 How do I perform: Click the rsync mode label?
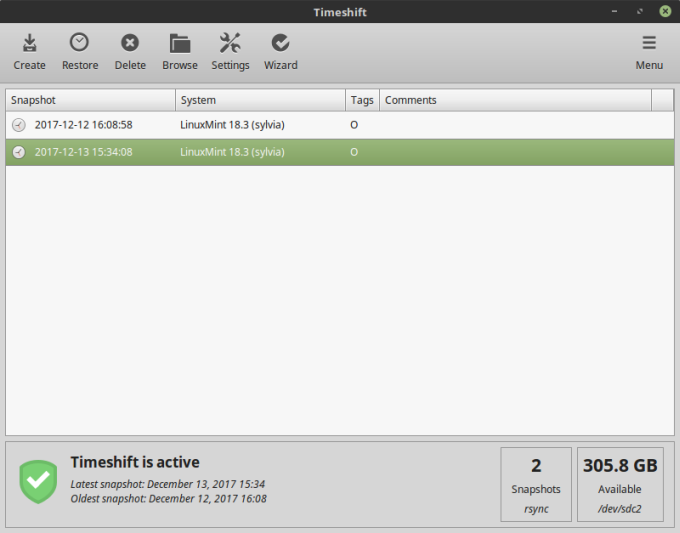[x=536, y=509]
